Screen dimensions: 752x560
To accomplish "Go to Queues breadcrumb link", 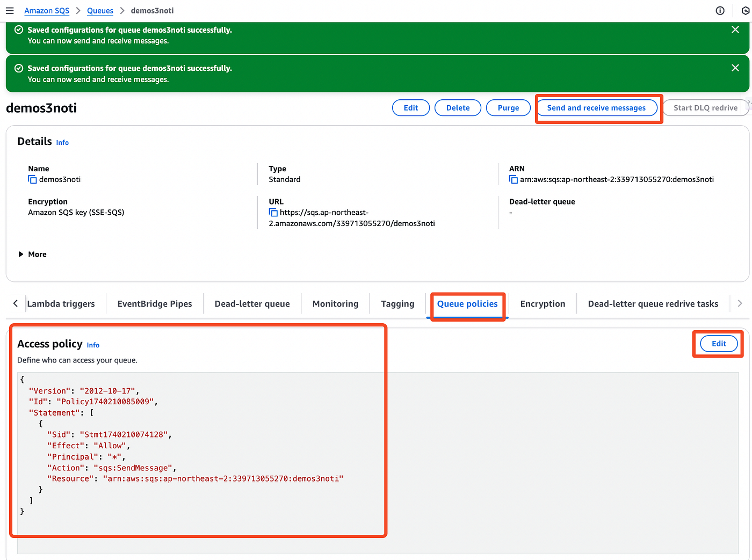I will point(100,11).
